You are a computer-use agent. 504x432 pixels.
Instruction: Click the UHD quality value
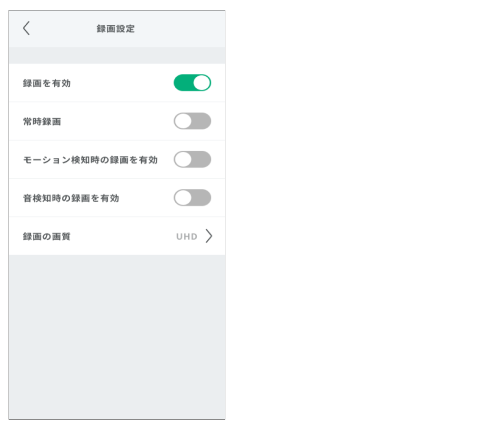click(x=187, y=237)
